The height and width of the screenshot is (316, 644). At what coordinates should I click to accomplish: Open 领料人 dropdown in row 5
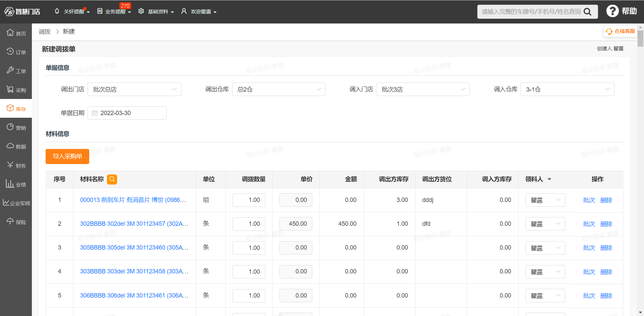pyautogui.click(x=545, y=296)
